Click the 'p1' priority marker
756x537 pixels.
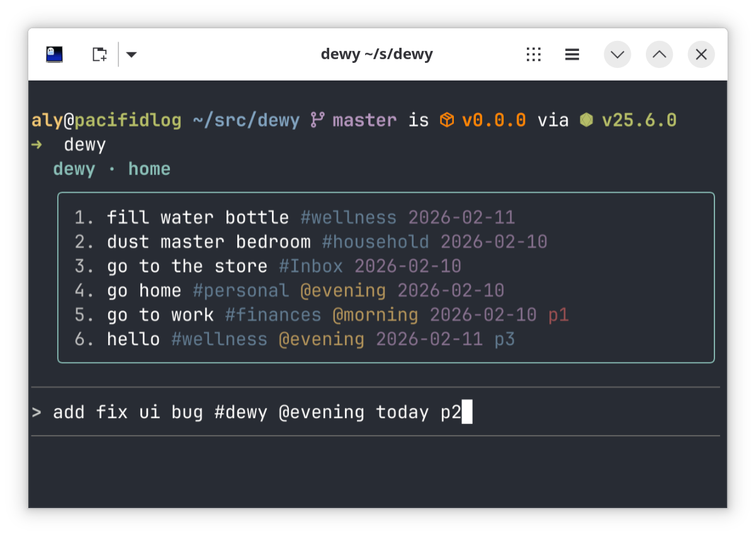tap(558, 315)
